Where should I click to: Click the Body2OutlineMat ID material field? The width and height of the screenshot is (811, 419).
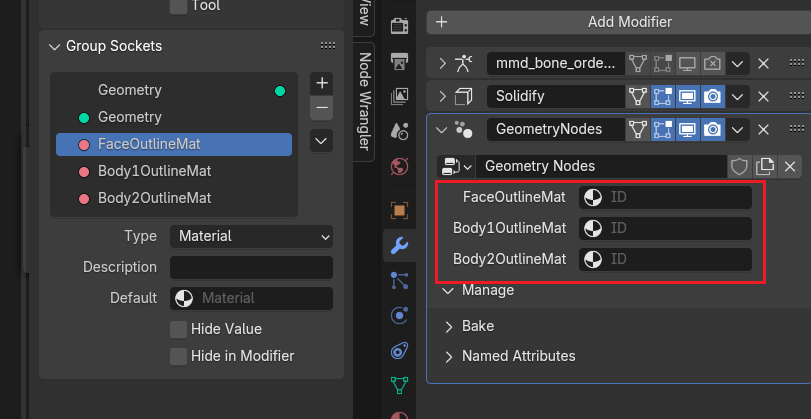[x=664, y=260]
